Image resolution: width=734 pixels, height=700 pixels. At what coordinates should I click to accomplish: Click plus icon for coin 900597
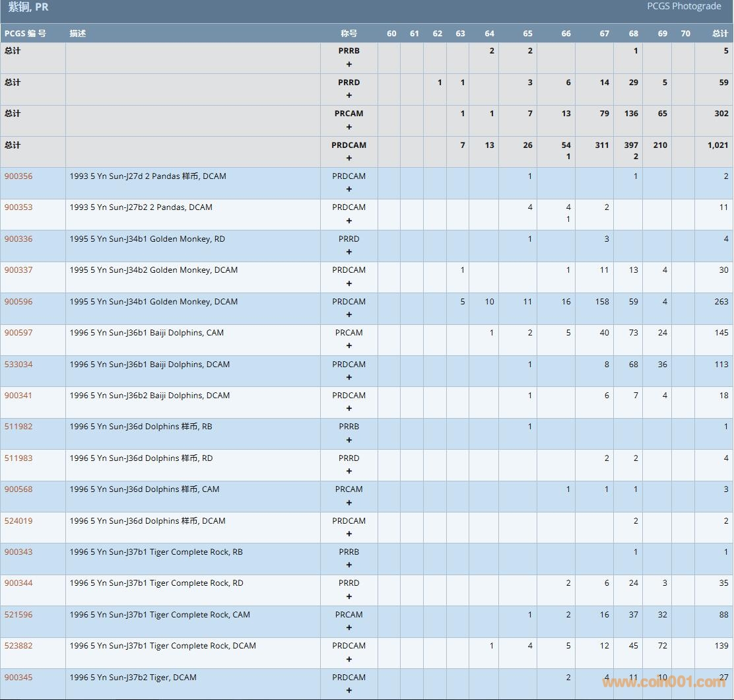349,346
